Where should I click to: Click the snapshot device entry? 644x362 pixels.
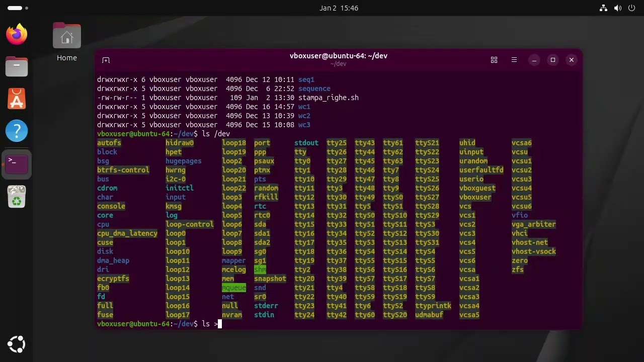[270, 279]
